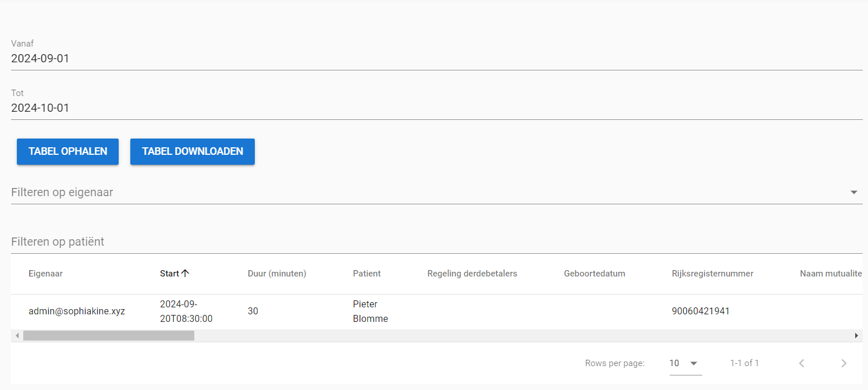Sort by Duur (minuten) column header
The width and height of the screenshot is (868, 390).
click(277, 274)
